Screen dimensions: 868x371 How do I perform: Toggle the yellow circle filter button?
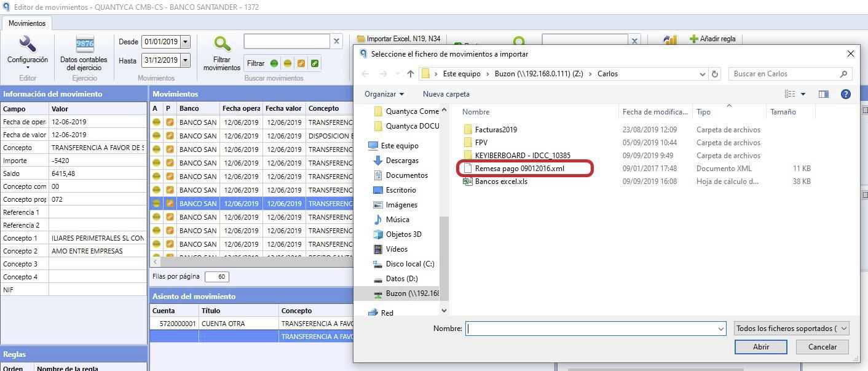288,63
